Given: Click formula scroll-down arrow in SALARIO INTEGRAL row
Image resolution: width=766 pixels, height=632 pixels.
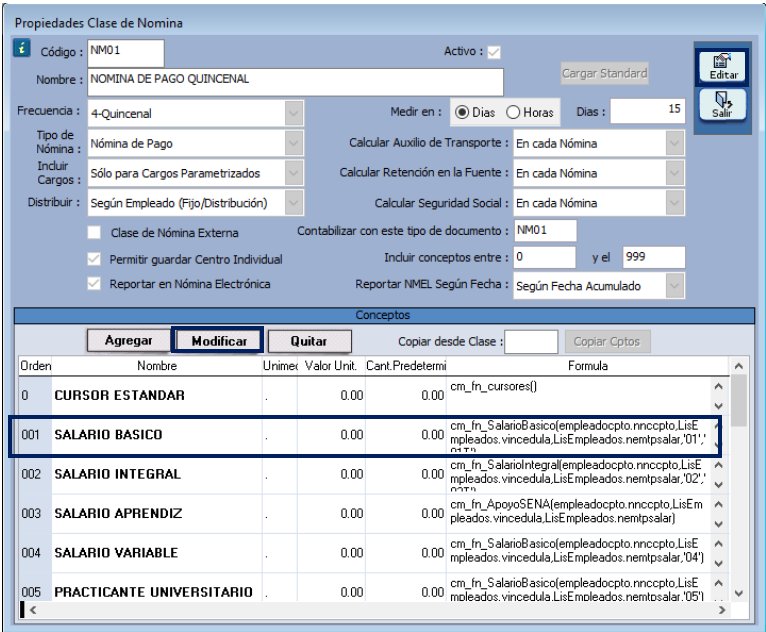Looking at the screenshot, I should pyautogui.click(x=718, y=485).
